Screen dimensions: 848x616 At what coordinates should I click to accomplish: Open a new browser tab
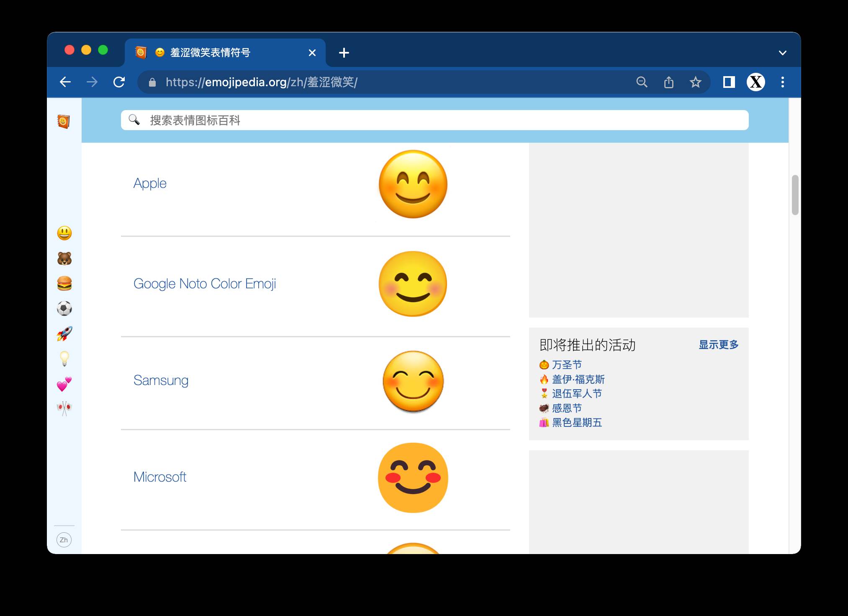pos(344,53)
